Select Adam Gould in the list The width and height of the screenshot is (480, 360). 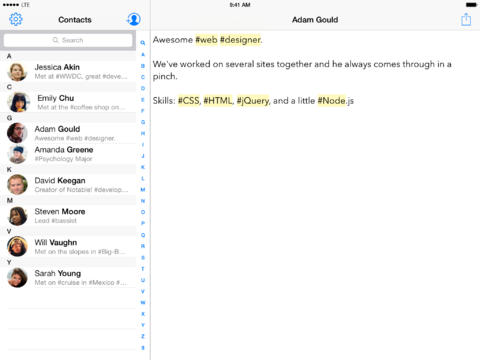tap(68, 133)
